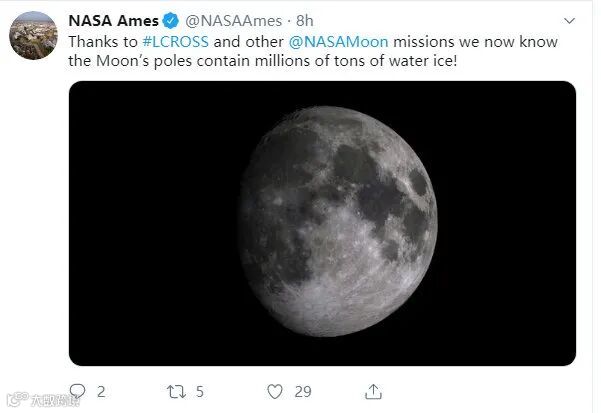The height and width of the screenshot is (413, 601).
Task: Open the share tweet icon
Action: pos(373,390)
